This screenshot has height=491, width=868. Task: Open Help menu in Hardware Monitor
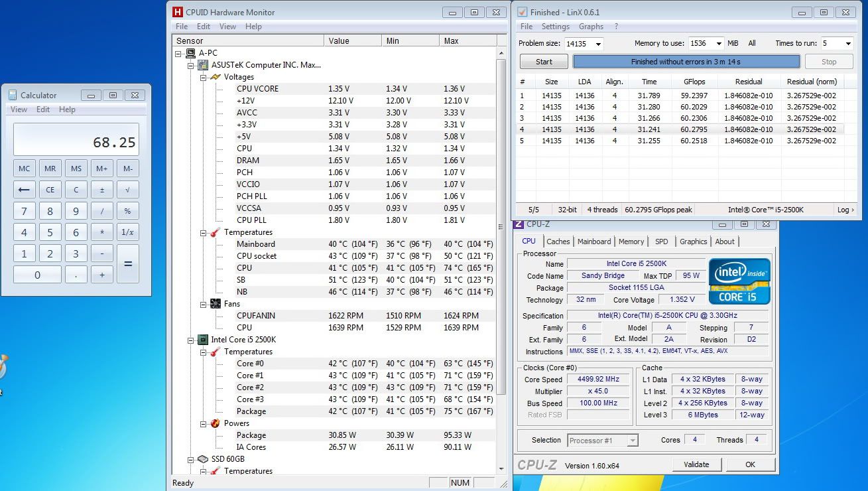[x=253, y=27]
